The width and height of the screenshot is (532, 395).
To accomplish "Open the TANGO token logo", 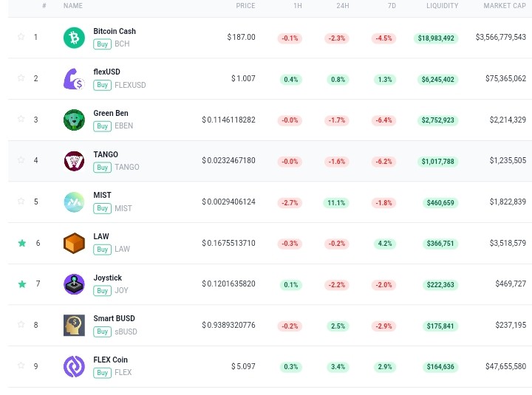I will 74,161.
